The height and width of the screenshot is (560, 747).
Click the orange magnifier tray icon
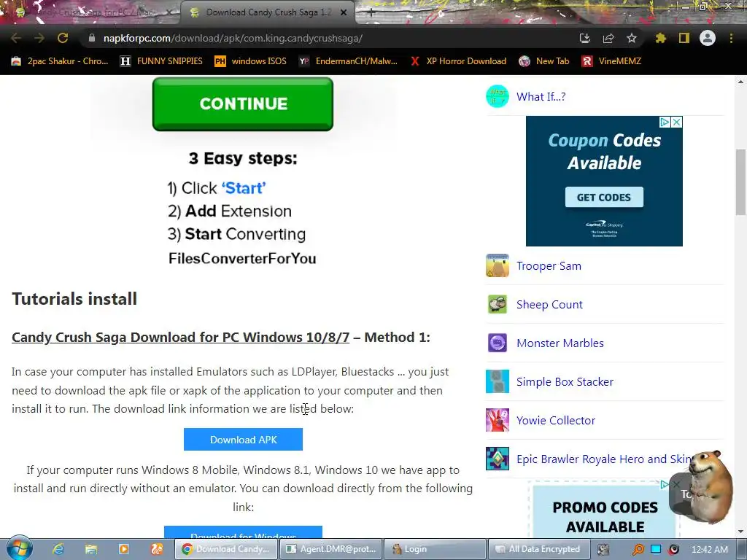tap(638, 550)
